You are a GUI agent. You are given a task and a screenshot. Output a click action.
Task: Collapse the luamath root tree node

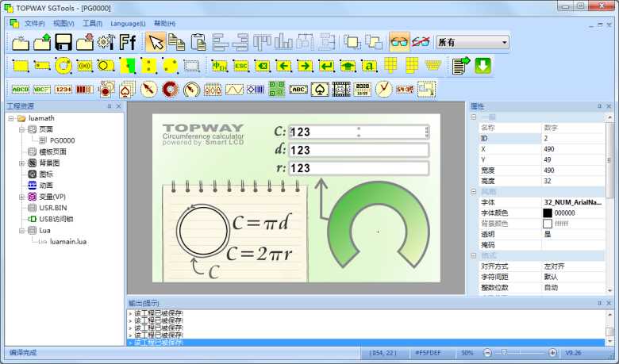click(x=11, y=118)
